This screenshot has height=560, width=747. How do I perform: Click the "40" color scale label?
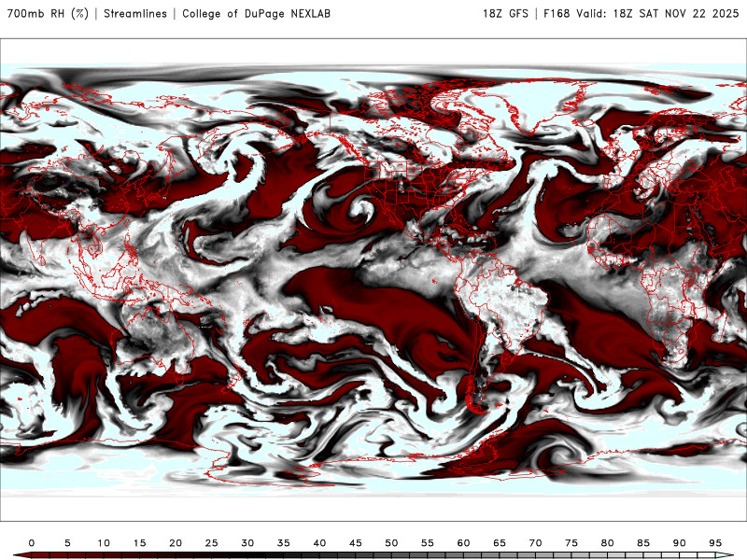point(319,543)
